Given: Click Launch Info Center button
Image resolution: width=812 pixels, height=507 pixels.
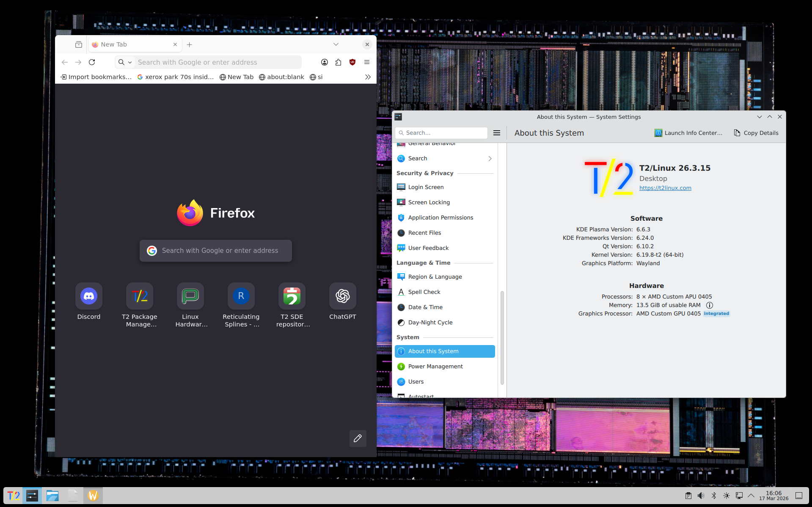Looking at the screenshot, I should pyautogui.click(x=688, y=133).
